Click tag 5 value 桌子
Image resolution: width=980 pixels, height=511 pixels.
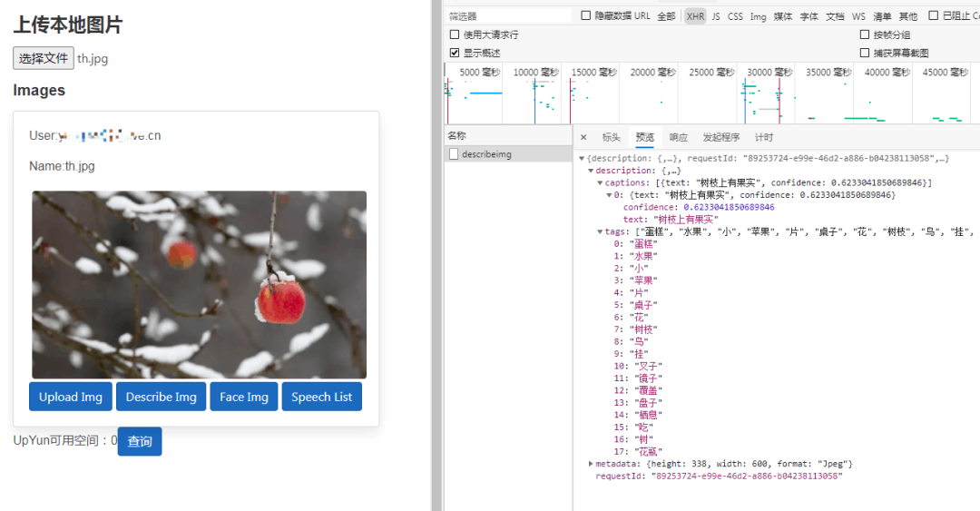click(x=643, y=305)
